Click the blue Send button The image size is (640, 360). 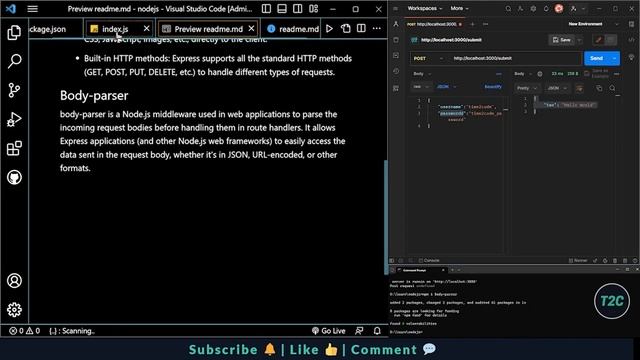coord(596,58)
